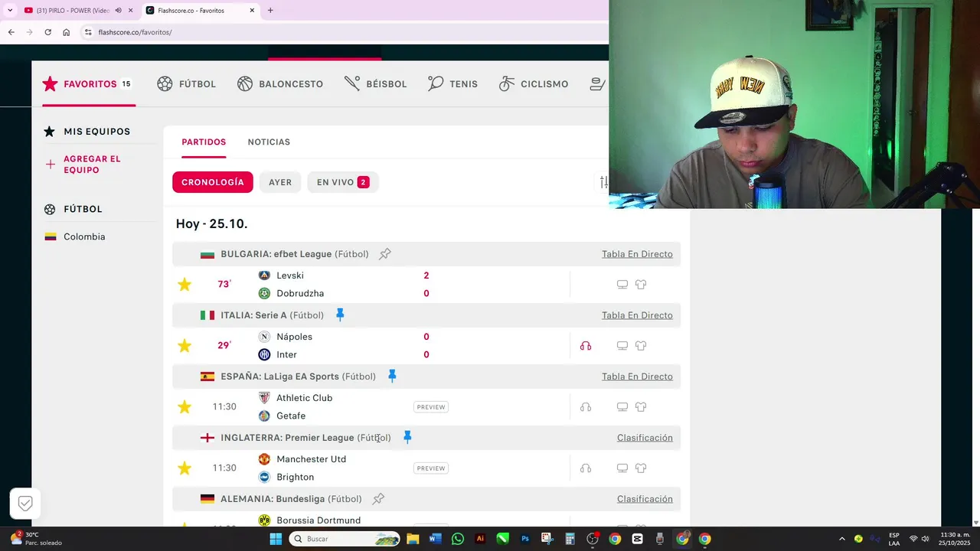Pin the Alemania Bundesliga league
Image resolution: width=980 pixels, height=551 pixels.
pos(378,499)
